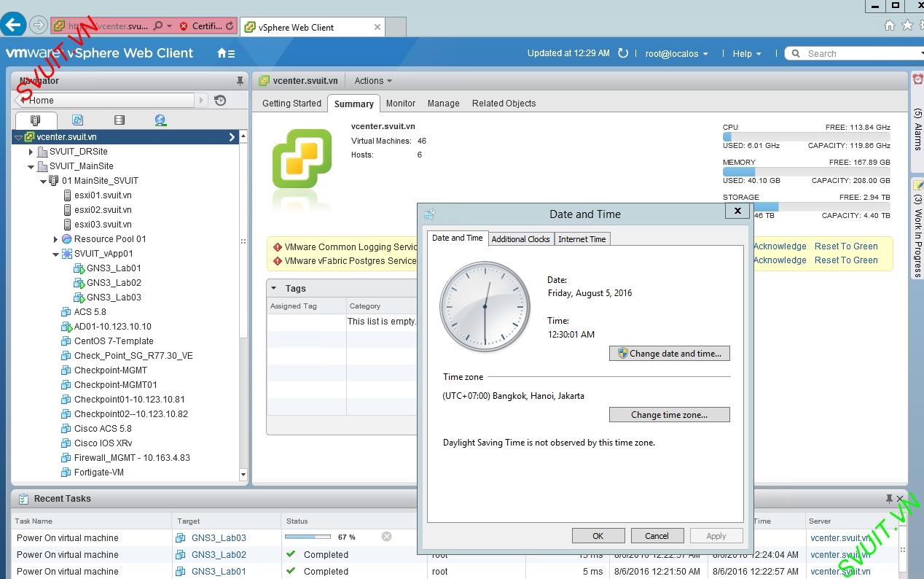Cancel the GNS3_Lab03 power on task
Viewport: 924px width, 579px height.
click(387, 537)
